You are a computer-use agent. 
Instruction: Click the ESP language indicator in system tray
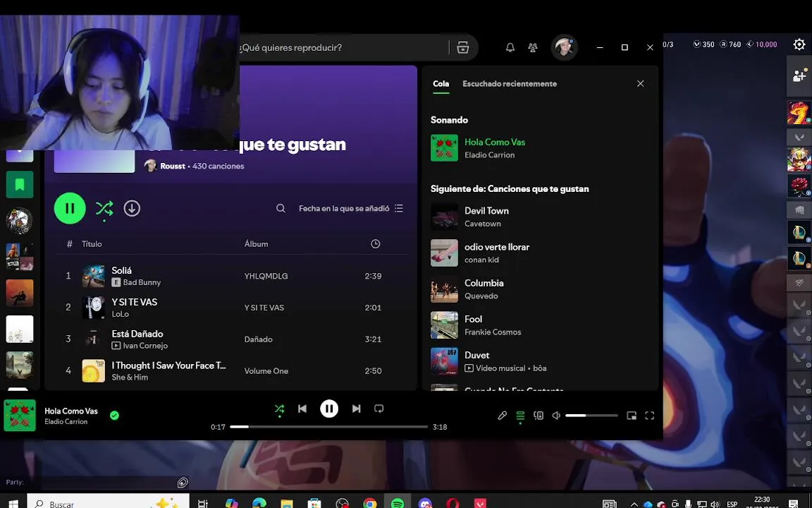point(732,504)
